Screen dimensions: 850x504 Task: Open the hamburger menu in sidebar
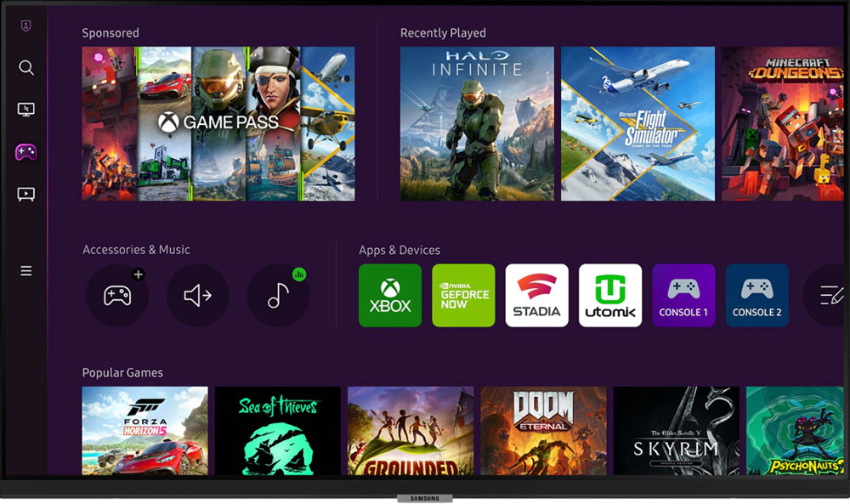(x=26, y=270)
